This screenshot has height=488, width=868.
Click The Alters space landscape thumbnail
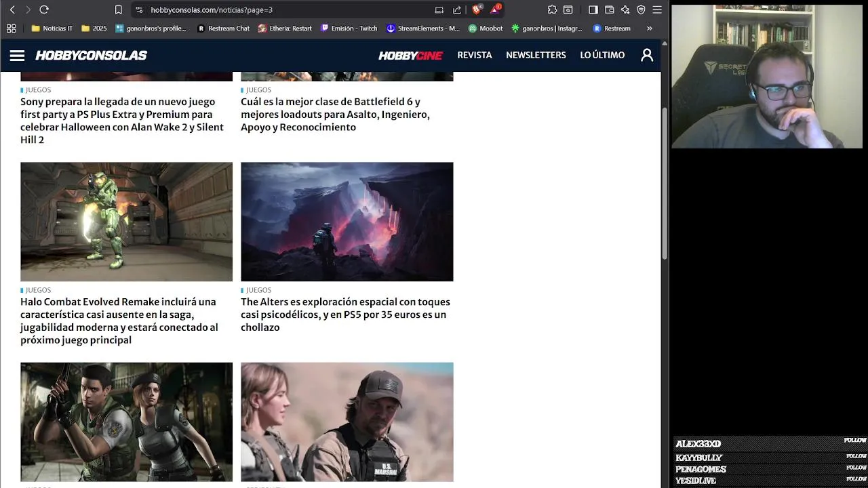coord(347,222)
